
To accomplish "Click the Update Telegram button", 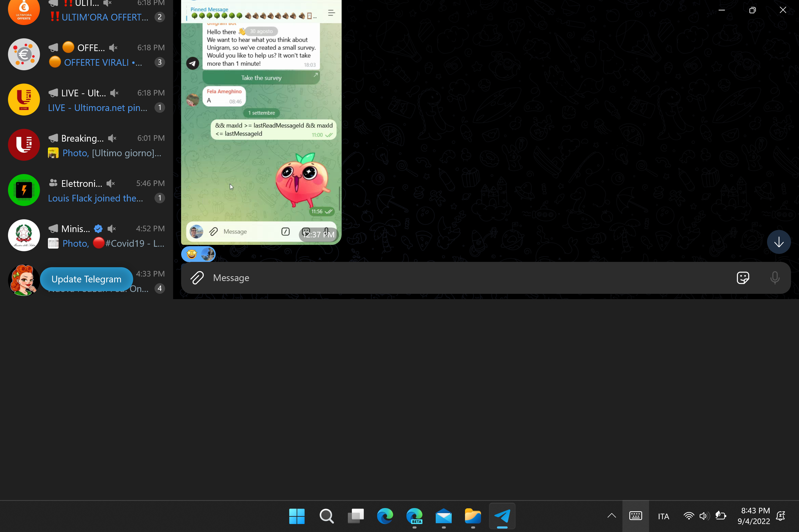I will pyautogui.click(x=86, y=279).
